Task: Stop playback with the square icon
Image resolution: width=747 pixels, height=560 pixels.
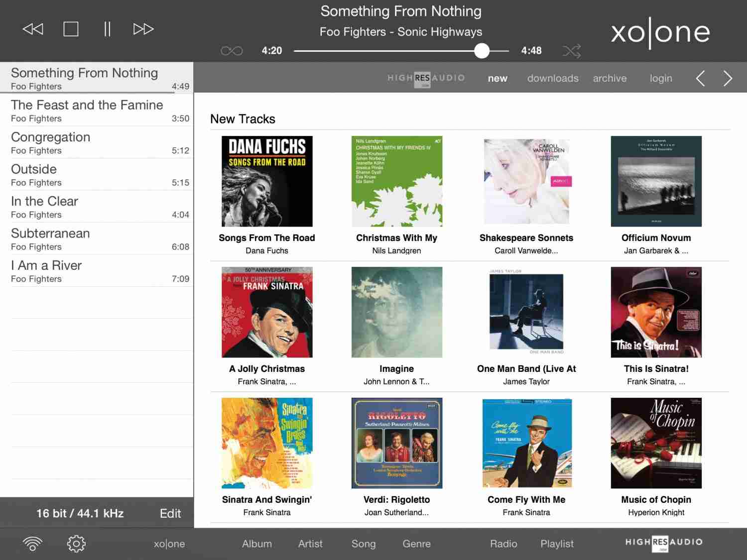Action: coord(71,29)
